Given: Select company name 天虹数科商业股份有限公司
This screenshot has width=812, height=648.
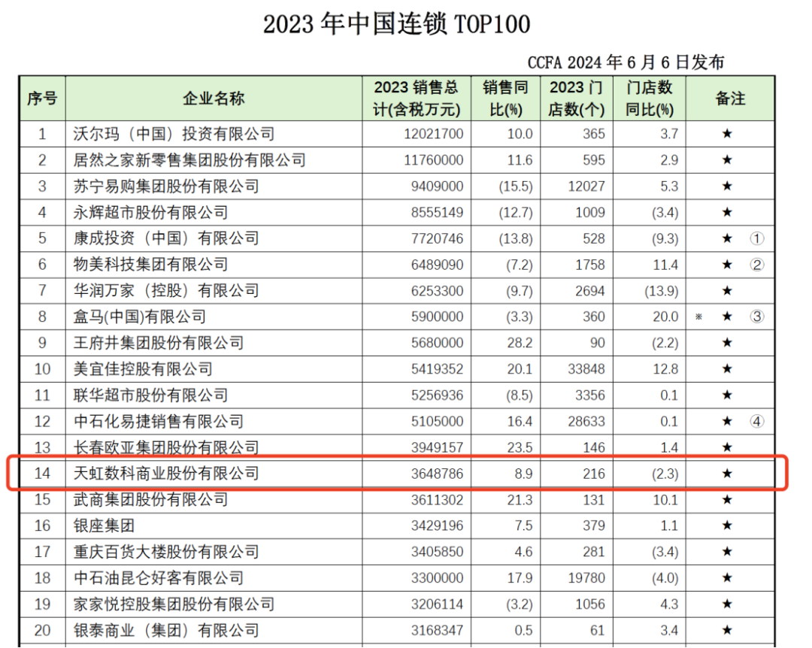Looking at the screenshot, I should tap(165, 474).
